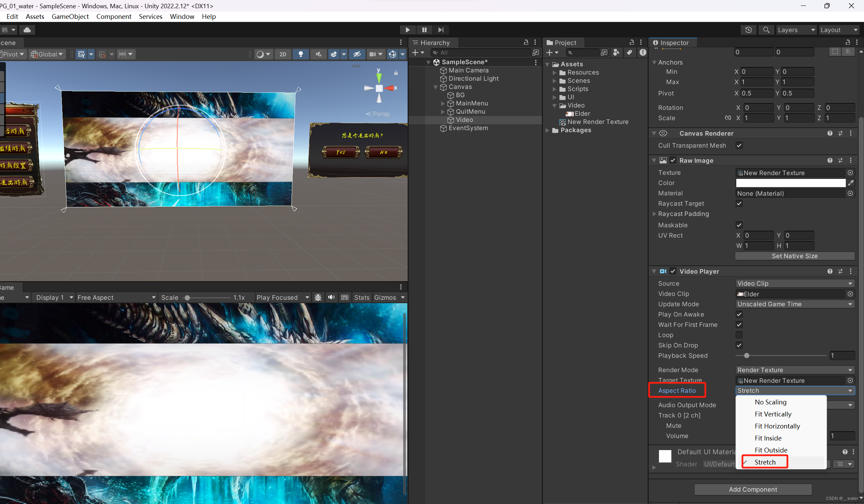This screenshot has height=504, width=864.
Task: Open Texture object picker circle
Action: [850, 173]
